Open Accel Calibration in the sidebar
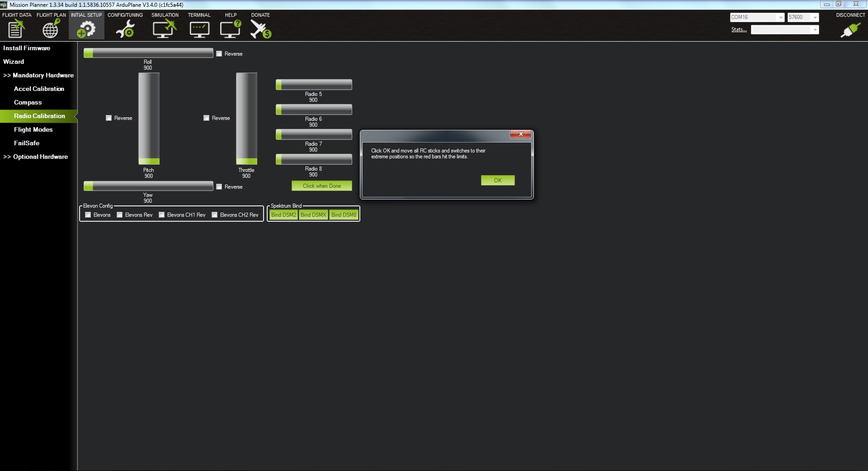 tap(39, 89)
